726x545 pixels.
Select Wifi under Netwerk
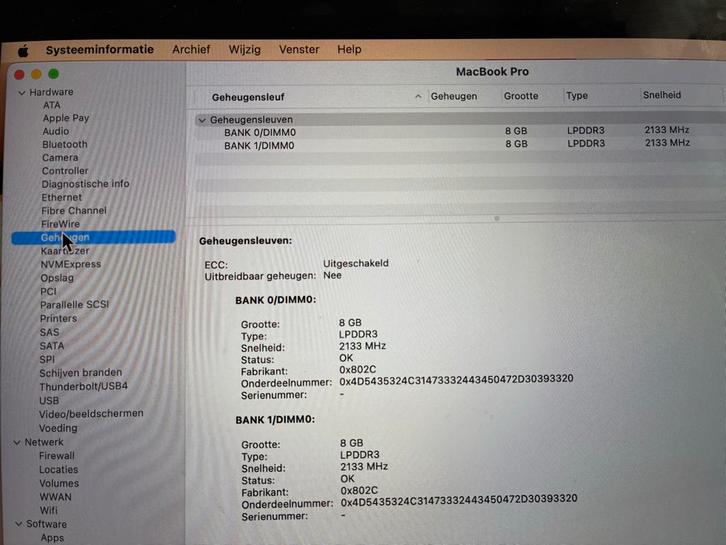49,510
